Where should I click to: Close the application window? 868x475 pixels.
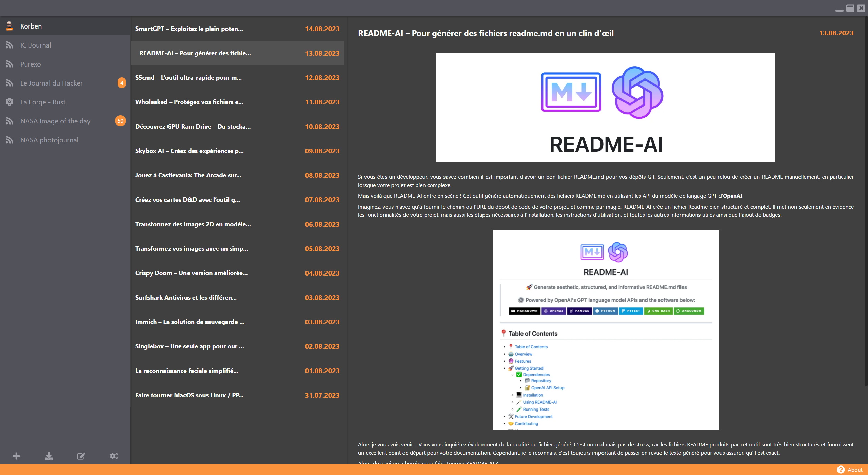click(861, 8)
